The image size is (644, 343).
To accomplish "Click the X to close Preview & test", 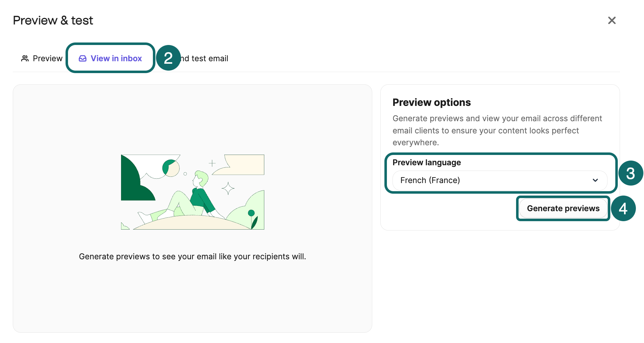I will click(x=612, y=20).
